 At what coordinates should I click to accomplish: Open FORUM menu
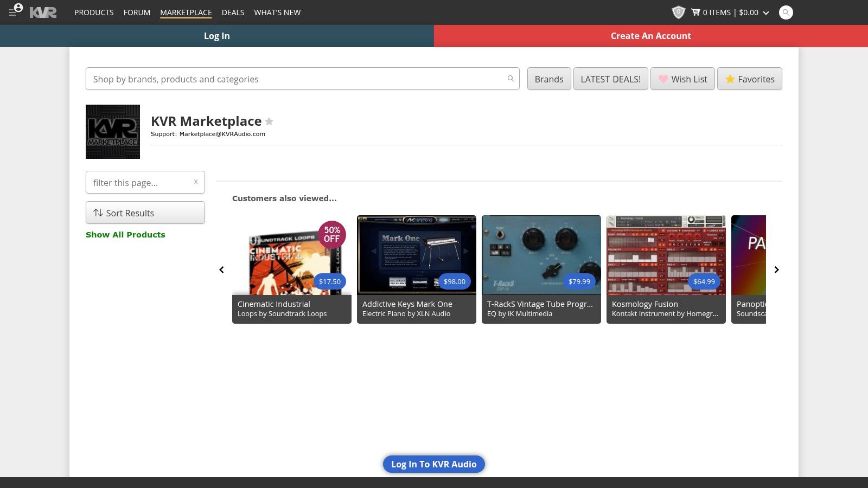click(x=137, y=12)
